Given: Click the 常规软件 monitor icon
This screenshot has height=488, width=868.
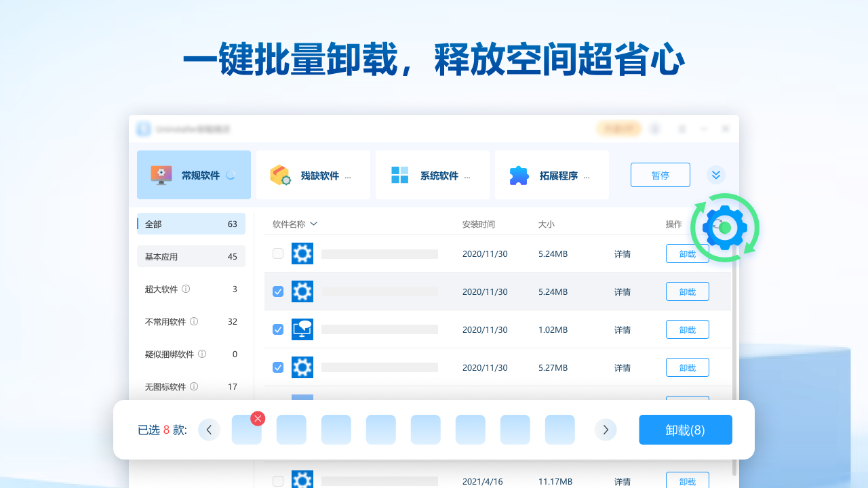Looking at the screenshot, I should point(161,174).
